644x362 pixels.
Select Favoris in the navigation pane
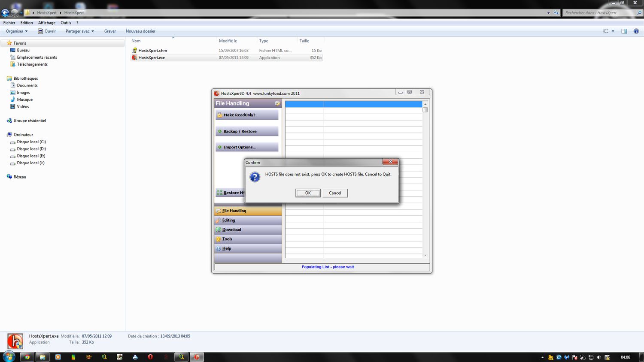click(20, 43)
